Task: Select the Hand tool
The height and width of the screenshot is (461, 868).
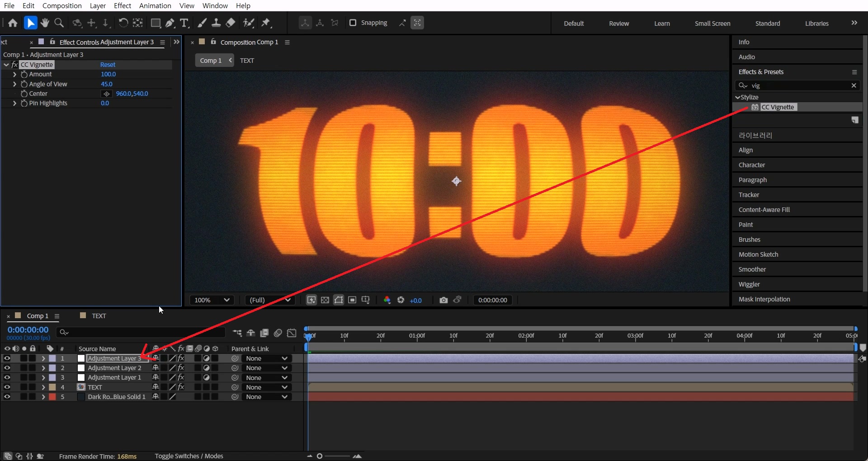Action: (45, 23)
